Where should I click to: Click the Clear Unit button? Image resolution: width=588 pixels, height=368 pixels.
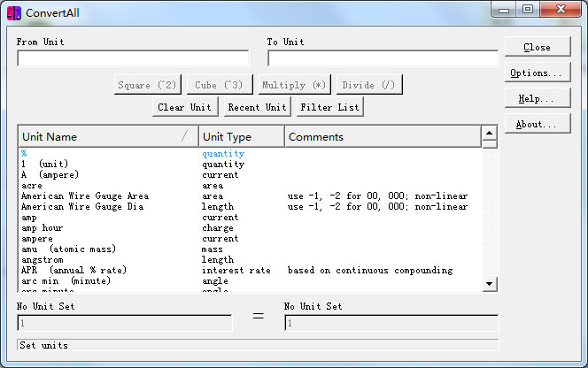[185, 107]
